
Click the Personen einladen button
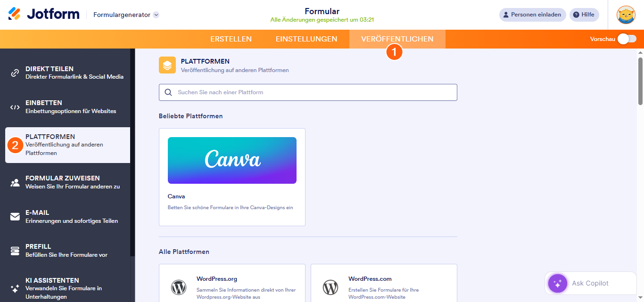(532, 15)
